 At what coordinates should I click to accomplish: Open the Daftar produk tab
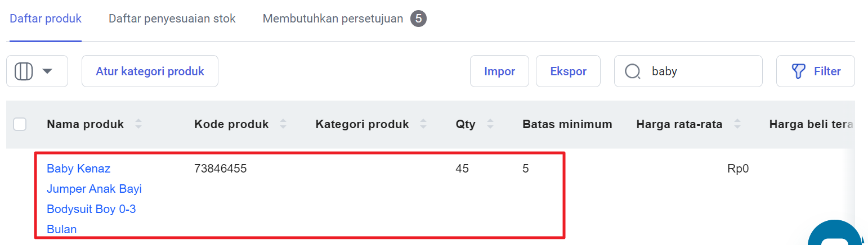click(x=46, y=19)
